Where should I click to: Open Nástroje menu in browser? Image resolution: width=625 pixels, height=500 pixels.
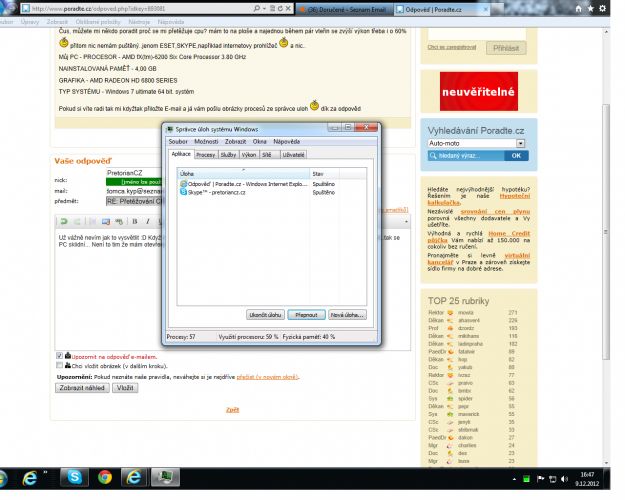tap(139, 22)
